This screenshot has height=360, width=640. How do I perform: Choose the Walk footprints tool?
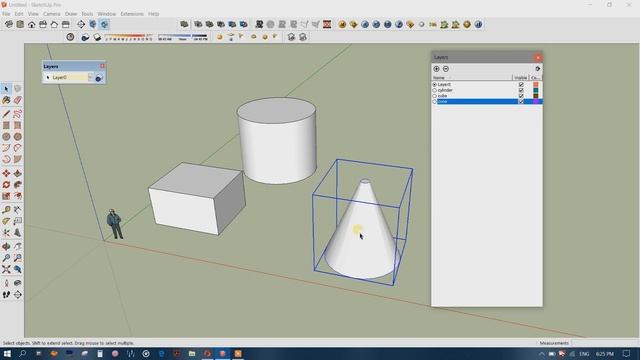pos(6,295)
